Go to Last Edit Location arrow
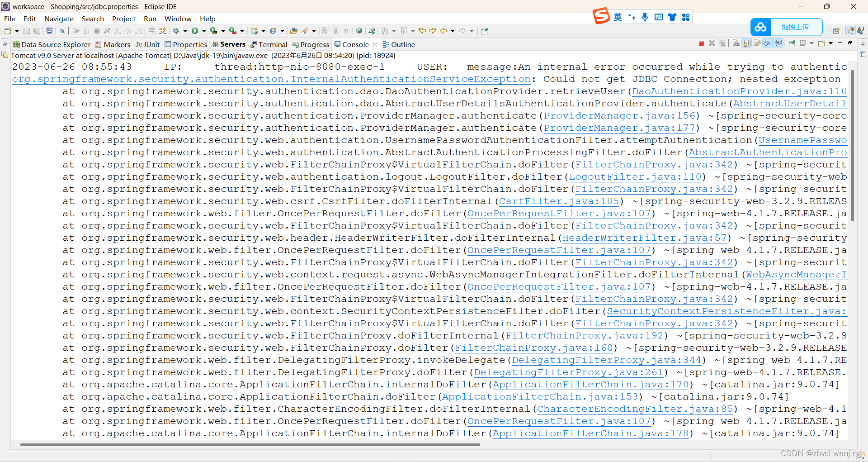The height and width of the screenshot is (462, 868). (x=422, y=31)
